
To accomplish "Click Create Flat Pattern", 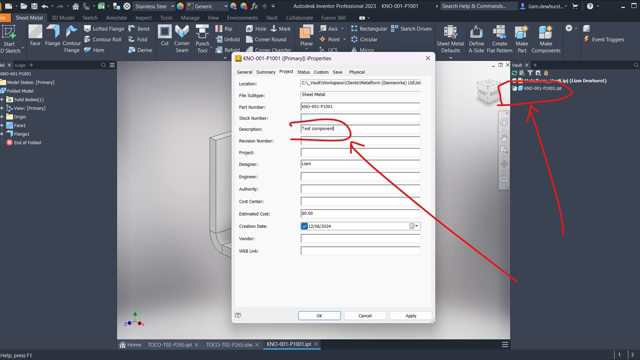I will pyautogui.click(x=499, y=39).
